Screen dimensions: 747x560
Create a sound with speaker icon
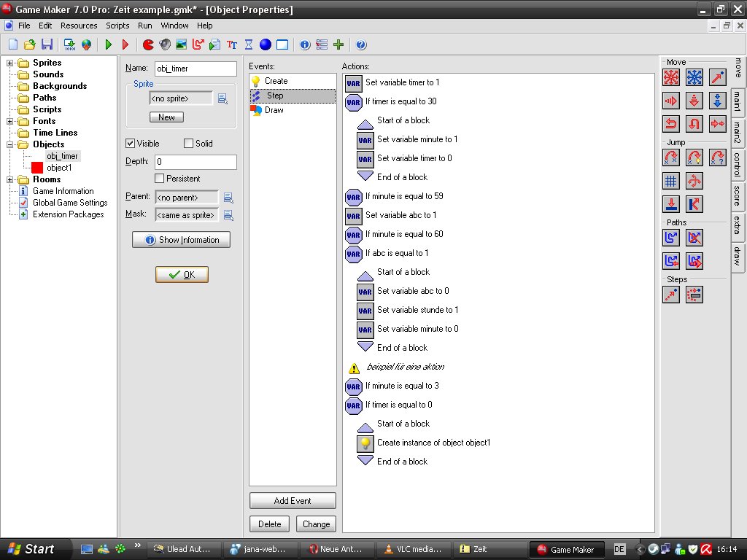tap(165, 44)
